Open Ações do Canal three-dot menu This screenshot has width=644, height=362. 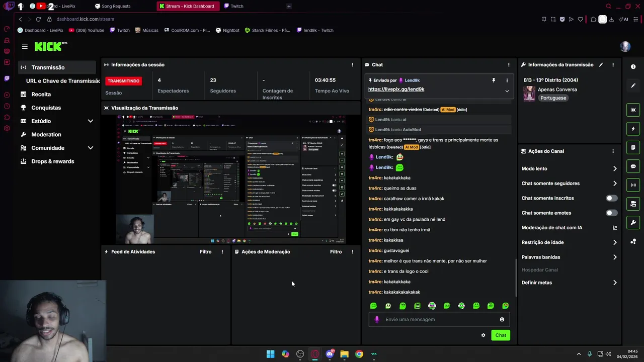613,151
